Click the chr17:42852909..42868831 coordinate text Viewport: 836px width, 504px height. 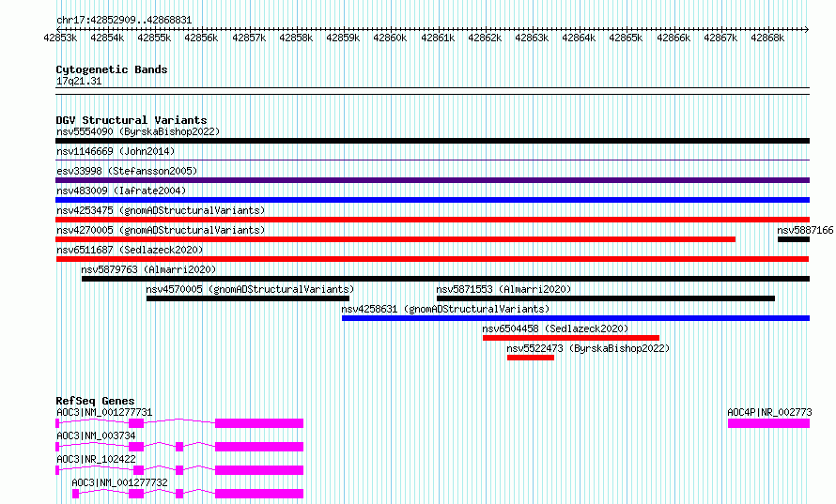point(124,20)
